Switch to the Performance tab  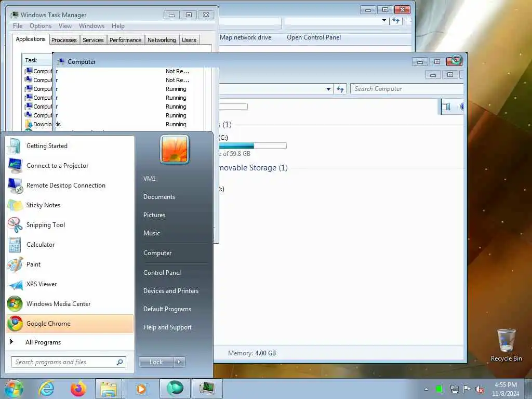coord(126,40)
